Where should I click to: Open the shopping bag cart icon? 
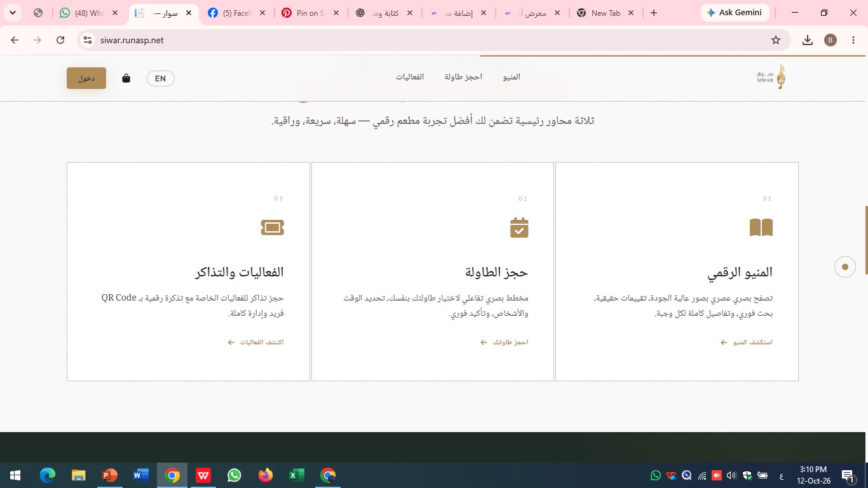pyautogui.click(x=126, y=78)
